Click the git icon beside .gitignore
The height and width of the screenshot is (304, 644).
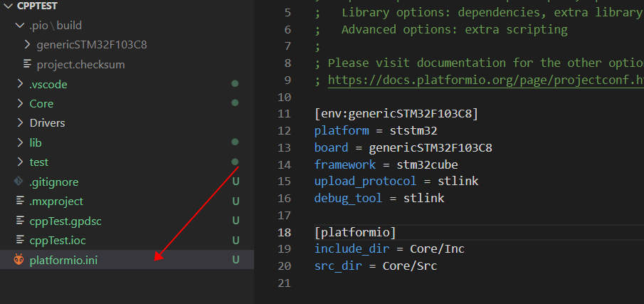point(19,181)
